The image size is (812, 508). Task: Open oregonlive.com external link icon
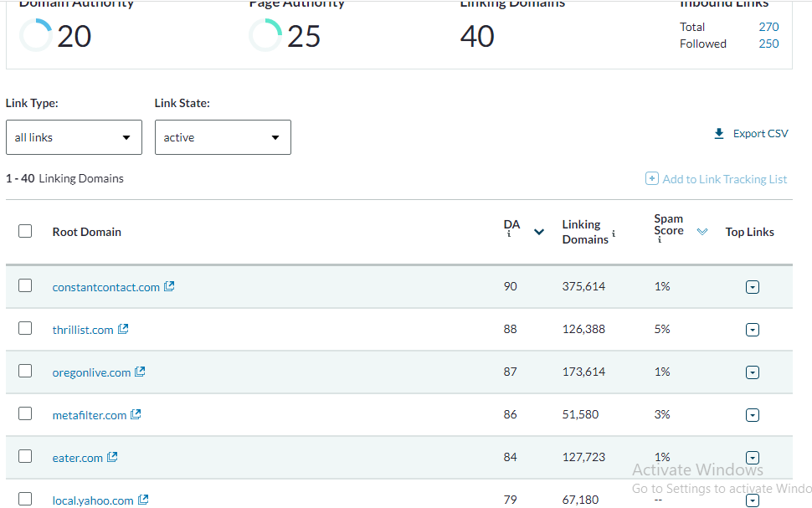tap(140, 372)
